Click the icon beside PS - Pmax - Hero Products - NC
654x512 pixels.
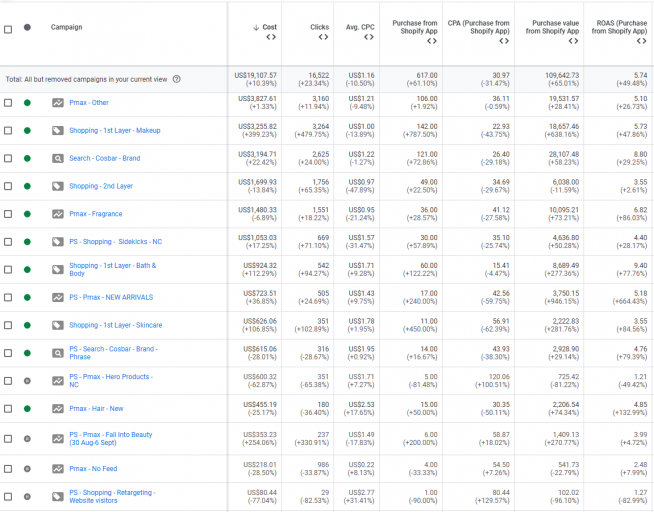click(58, 381)
